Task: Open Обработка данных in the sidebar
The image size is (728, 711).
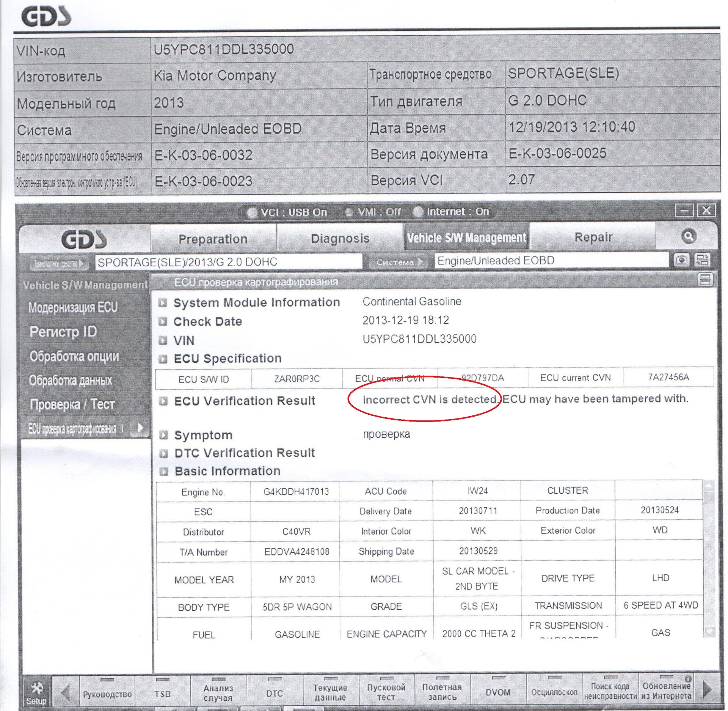Action: click(x=71, y=380)
